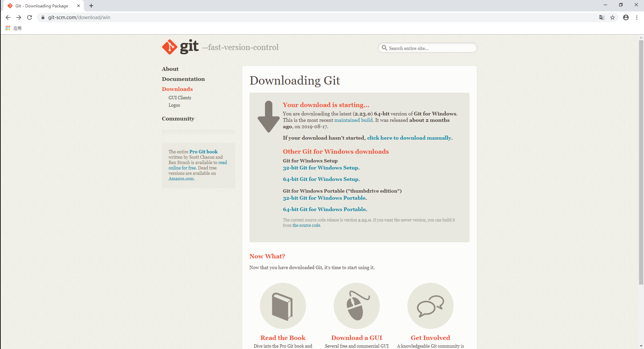
Task: Open Chrome three-dot menu
Action: (x=637, y=17)
